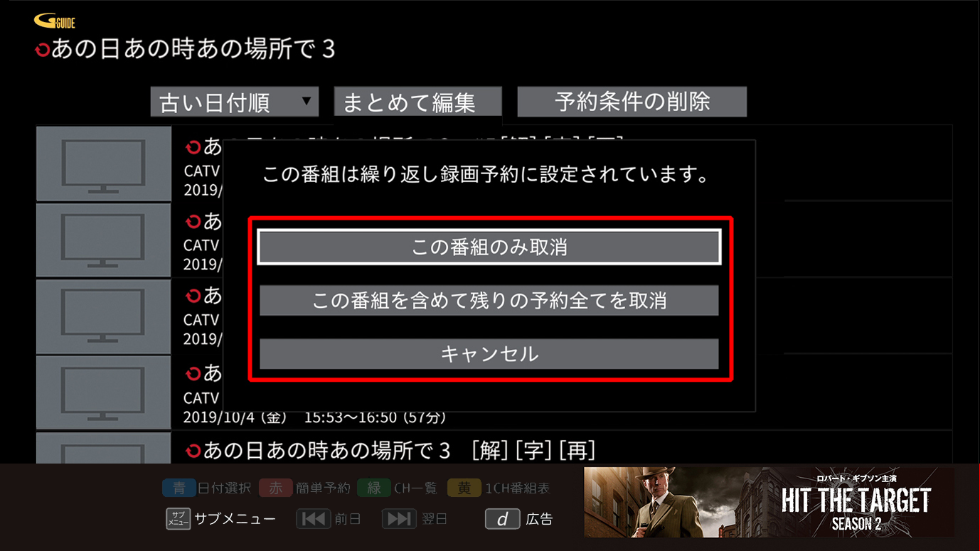
Task: Open the 古い日付順 sort dropdown
Action: coord(235,102)
